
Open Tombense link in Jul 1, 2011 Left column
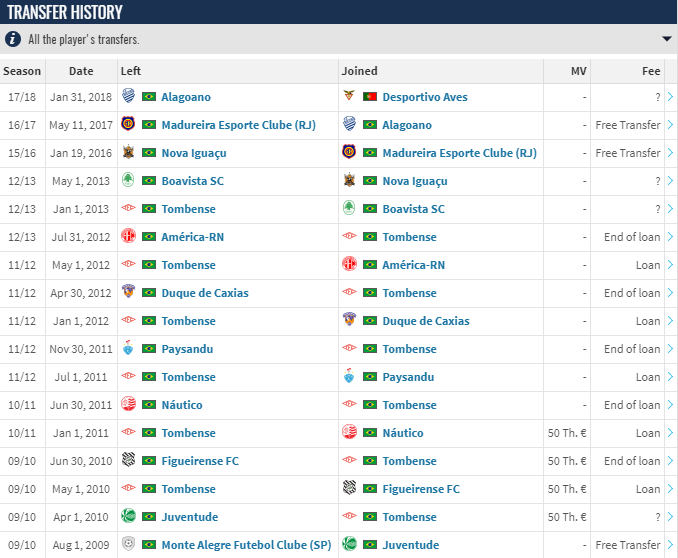[189, 377]
